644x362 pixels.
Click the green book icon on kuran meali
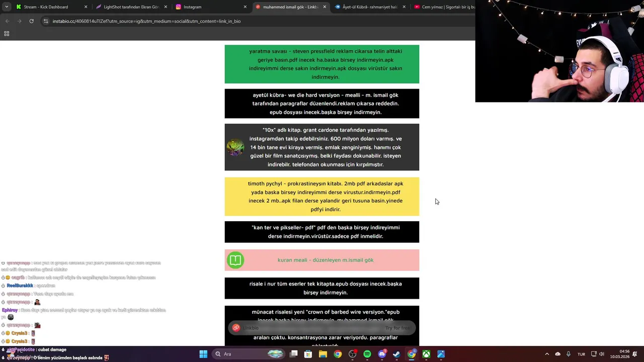(x=235, y=260)
